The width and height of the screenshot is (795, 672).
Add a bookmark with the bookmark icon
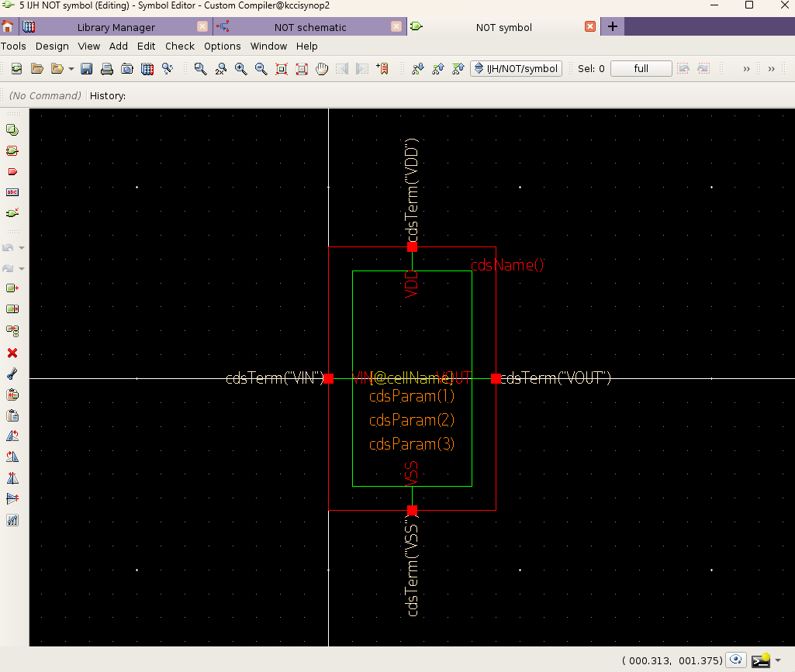[382, 69]
